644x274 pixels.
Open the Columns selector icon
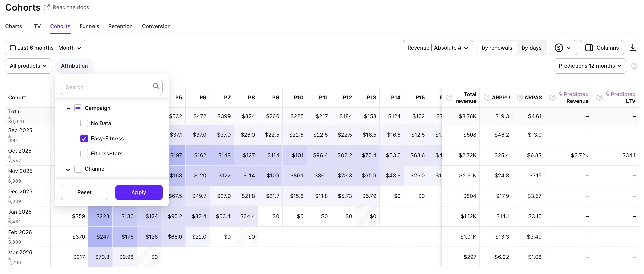(x=589, y=48)
